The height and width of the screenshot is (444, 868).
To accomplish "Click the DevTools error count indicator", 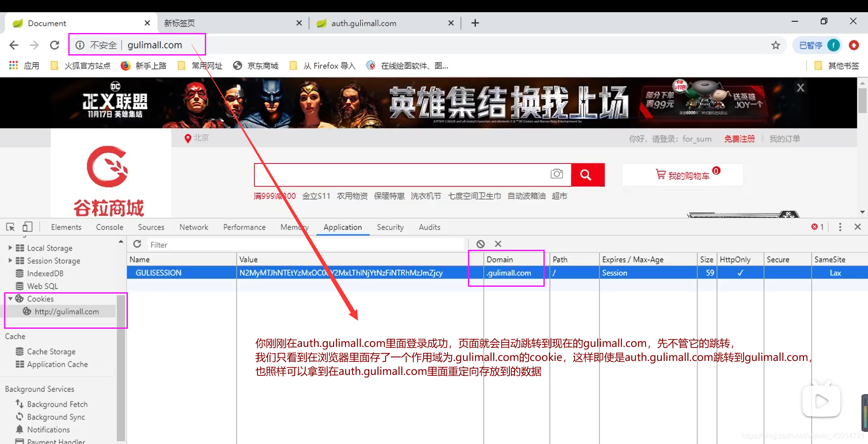I will pos(817,227).
